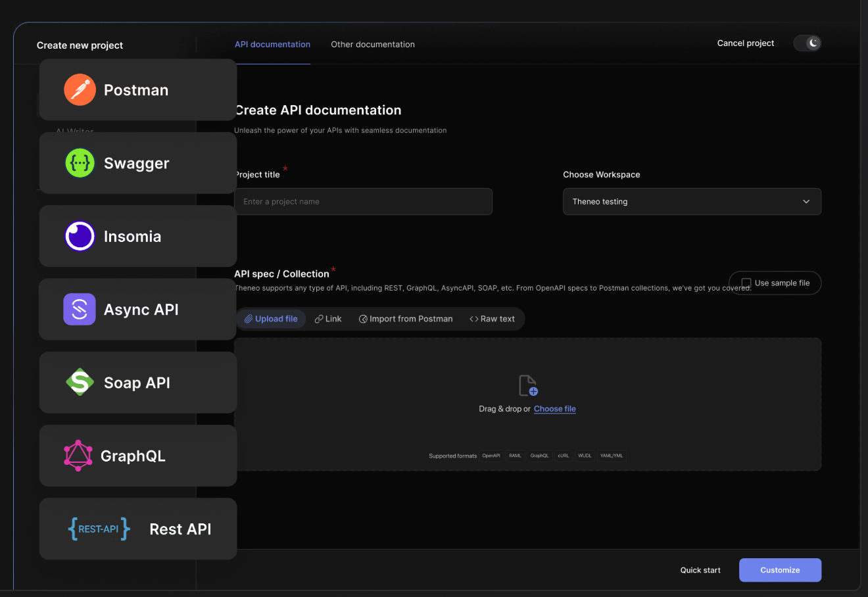The height and width of the screenshot is (597, 868).
Task: Click the Project title input field
Action: point(363,201)
